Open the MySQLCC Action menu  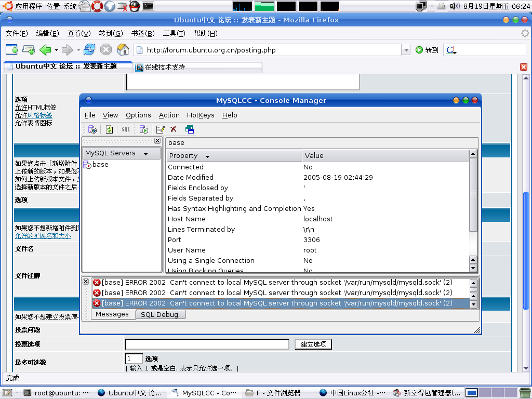(x=169, y=115)
